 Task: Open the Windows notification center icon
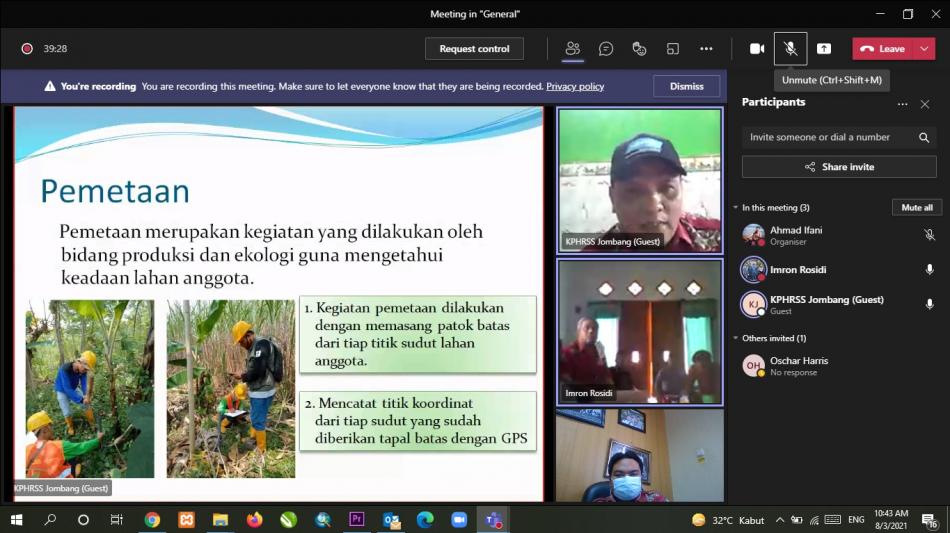pos(929,520)
